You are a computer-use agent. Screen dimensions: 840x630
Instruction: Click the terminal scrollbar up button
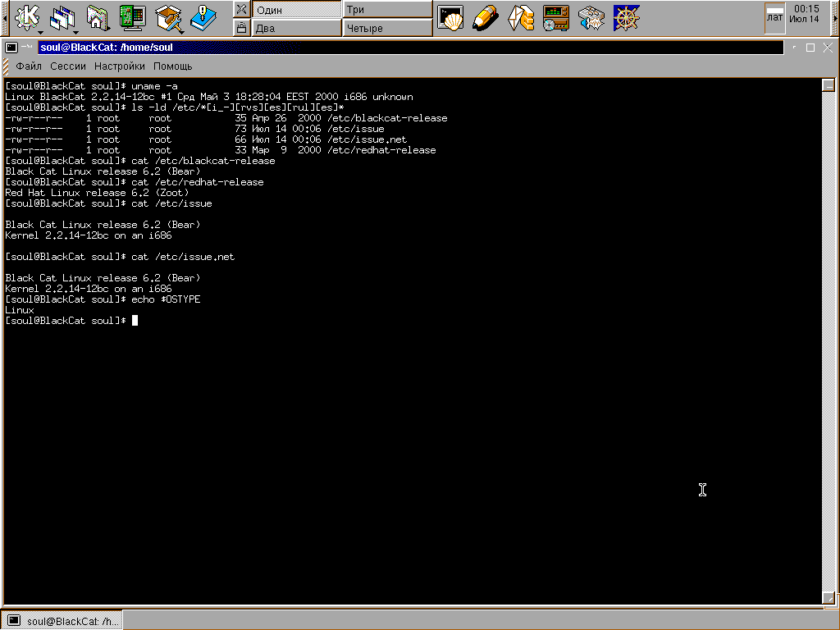pyautogui.click(x=829, y=85)
